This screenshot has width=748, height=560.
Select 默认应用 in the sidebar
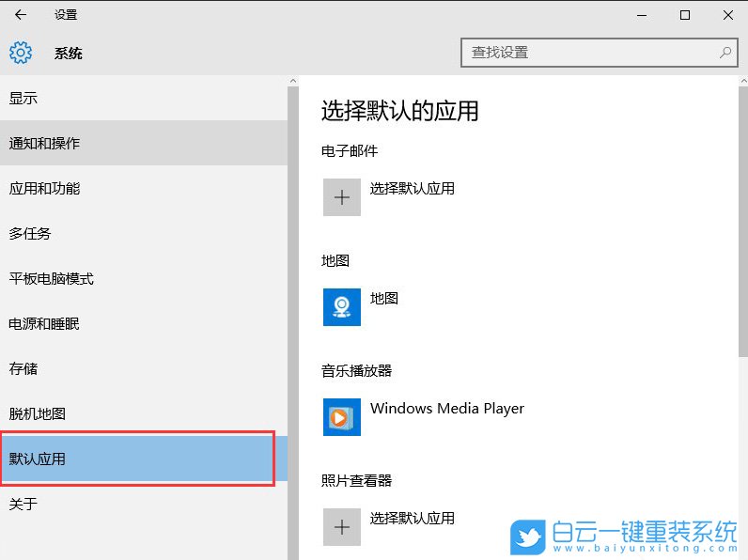(x=144, y=459)
